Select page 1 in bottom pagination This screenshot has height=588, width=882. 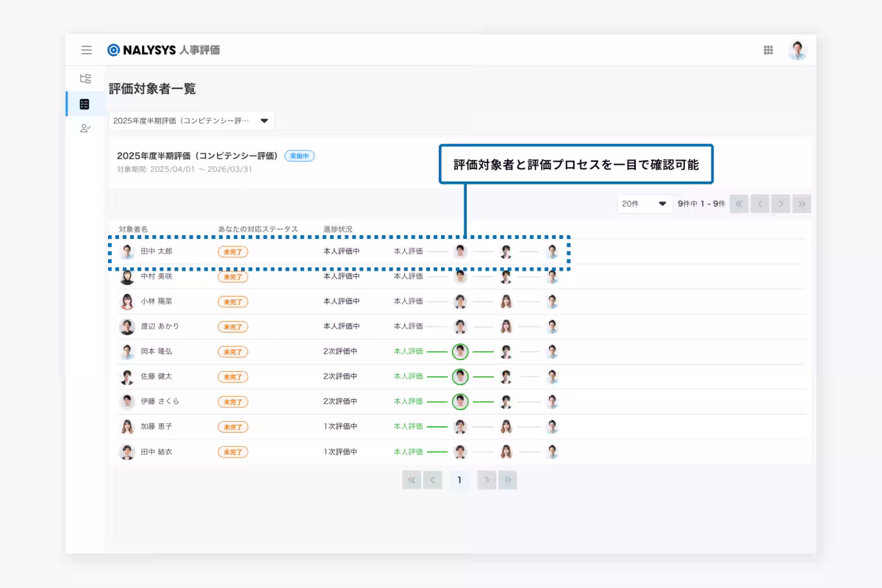pos(459,480)
